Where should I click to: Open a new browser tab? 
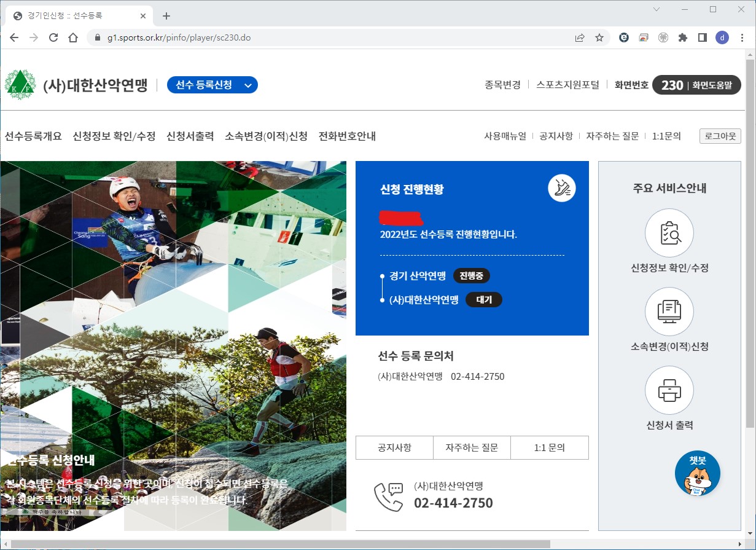pyautogui.click(x=166, y=16)
